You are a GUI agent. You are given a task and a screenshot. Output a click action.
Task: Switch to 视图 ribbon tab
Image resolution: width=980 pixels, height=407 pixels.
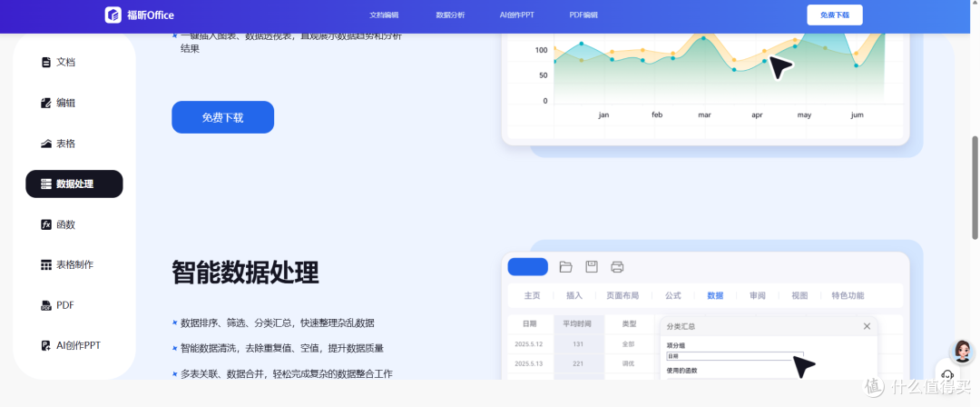tap(799, 295)
